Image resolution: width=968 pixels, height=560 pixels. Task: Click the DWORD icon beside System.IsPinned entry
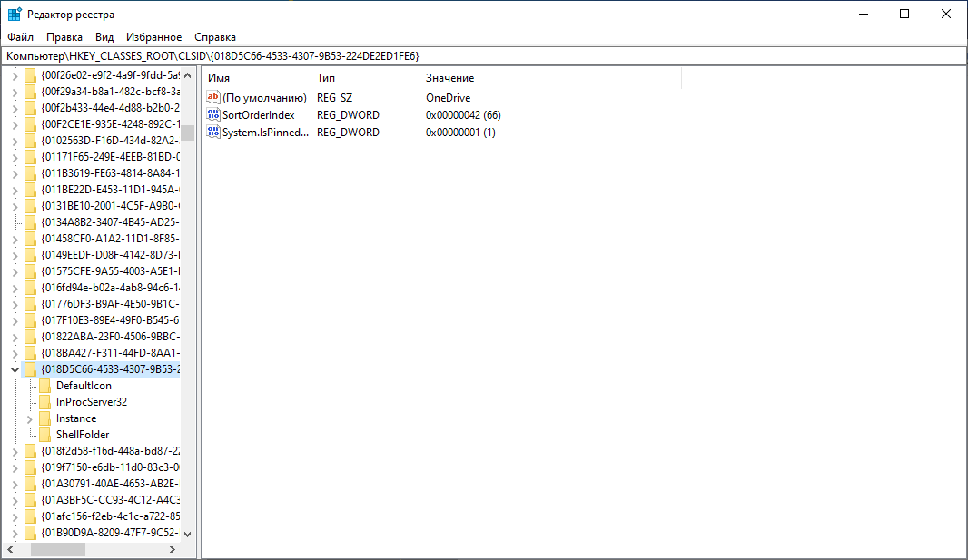coord(214,132)
